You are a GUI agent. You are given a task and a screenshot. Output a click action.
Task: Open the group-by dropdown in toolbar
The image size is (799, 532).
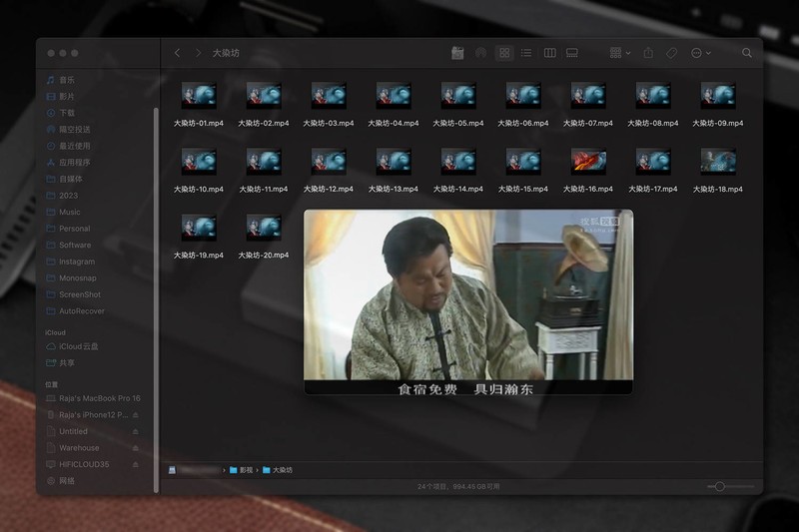tap(620, 53)
